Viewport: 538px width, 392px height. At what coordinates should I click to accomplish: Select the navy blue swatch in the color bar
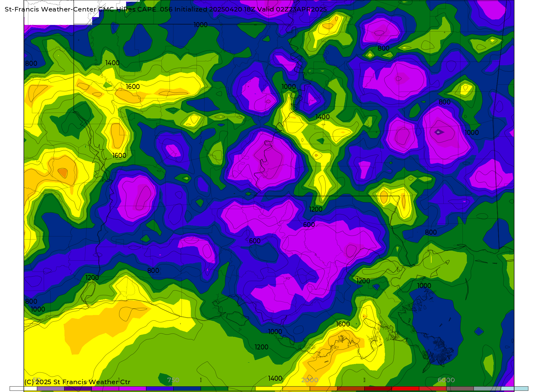coord(187,389)
